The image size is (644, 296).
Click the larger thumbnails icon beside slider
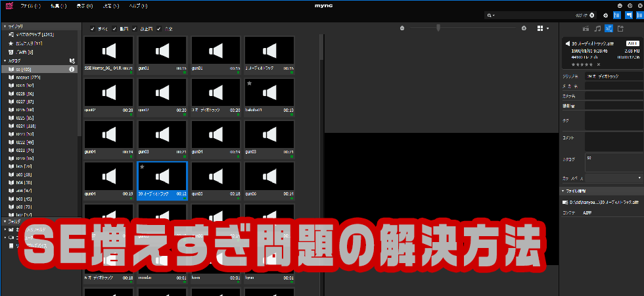click(x=524, y=28)
